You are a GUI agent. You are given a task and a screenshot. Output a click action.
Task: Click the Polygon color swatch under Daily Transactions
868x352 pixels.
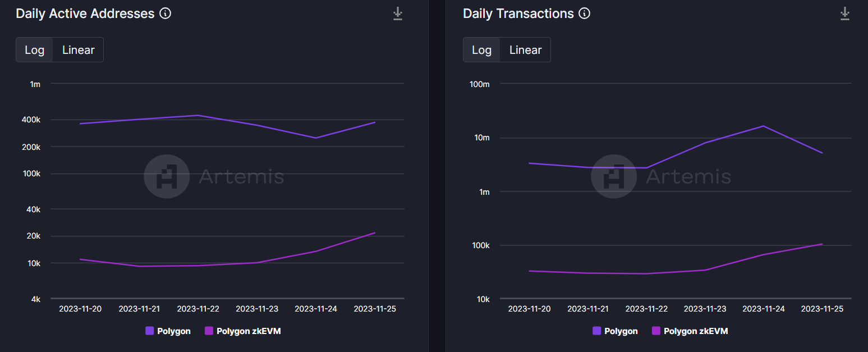pyautogui.click(x=597, y=331)
